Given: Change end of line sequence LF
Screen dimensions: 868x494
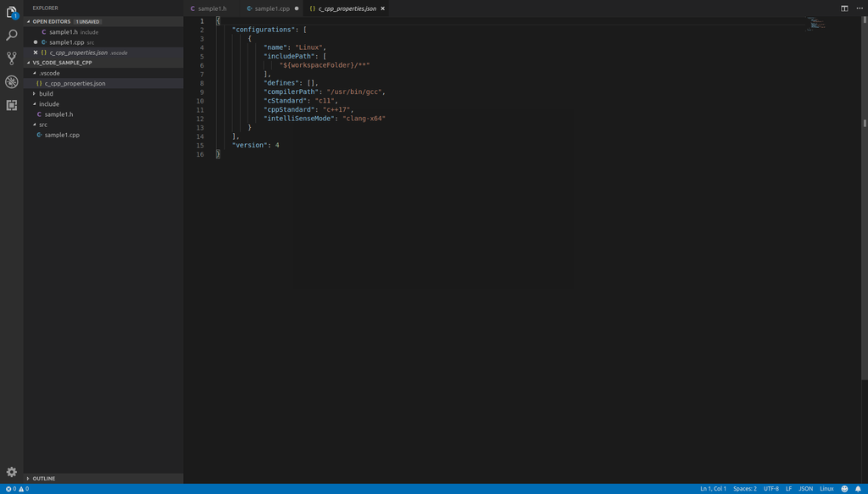Looking at the screenshot, I should tap(788, 489).
